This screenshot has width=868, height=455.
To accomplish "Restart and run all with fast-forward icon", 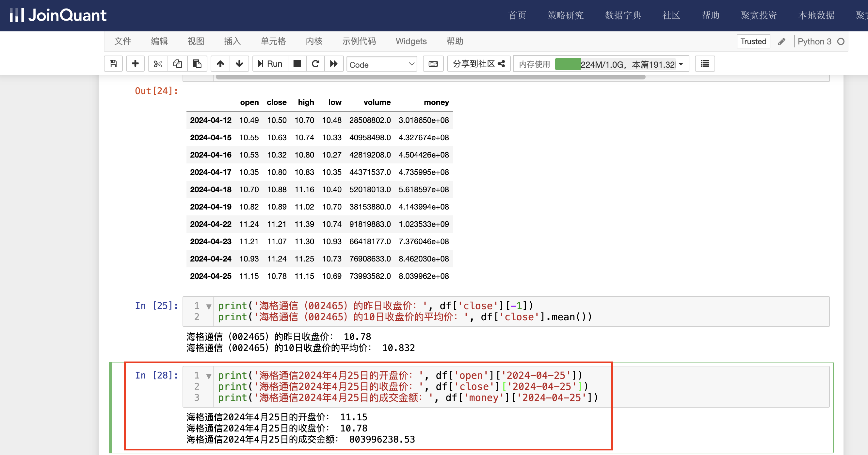I will tap(334, 64).
